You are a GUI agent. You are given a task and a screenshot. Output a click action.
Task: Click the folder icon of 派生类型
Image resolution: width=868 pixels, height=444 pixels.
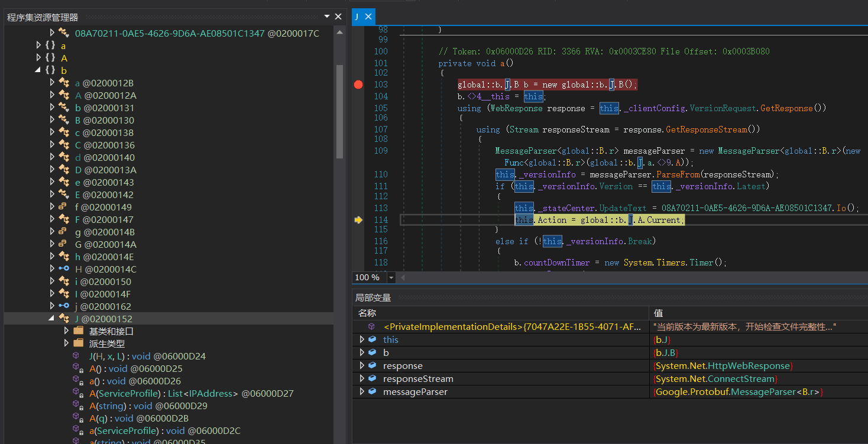click(x=79, y=343)
